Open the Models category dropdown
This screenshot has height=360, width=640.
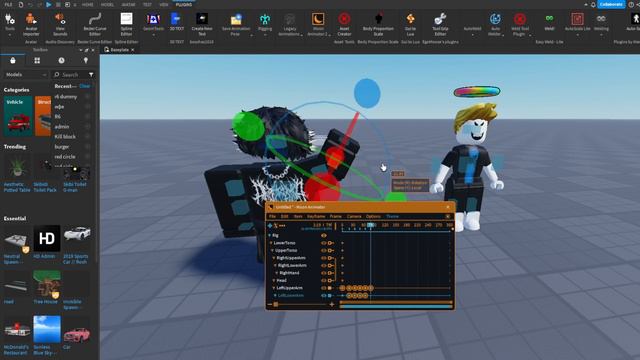25,75
